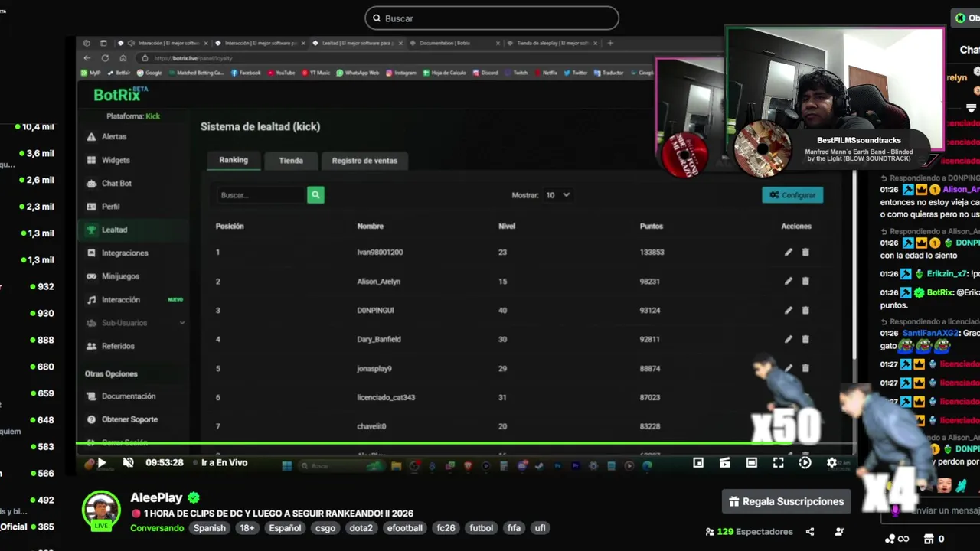Select the ufl tag

tap(540, 528)
